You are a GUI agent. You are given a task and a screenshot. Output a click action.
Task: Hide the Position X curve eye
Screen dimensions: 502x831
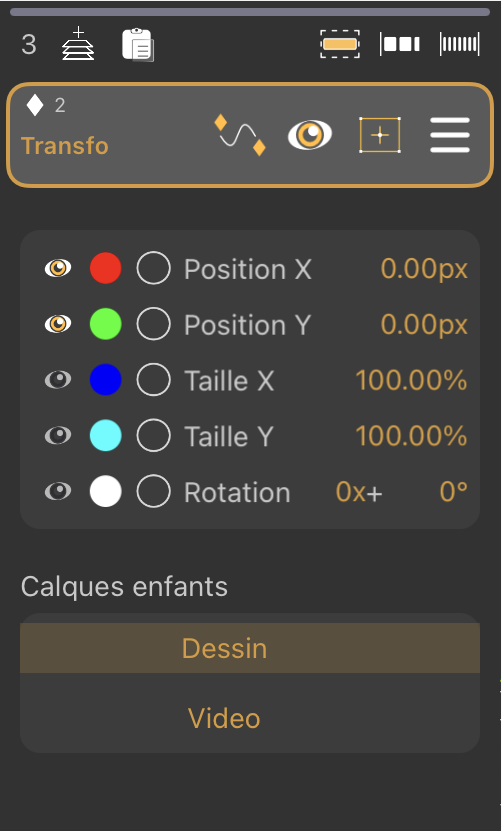tap(58, 268)
